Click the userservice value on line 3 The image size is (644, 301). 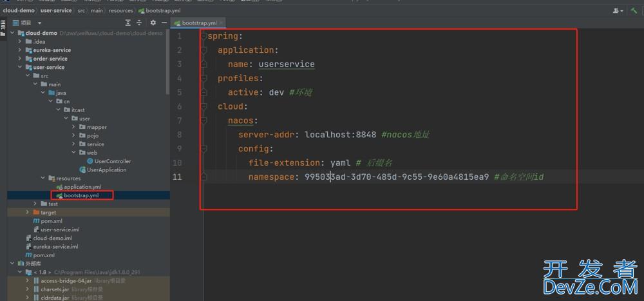coord(287,64)
